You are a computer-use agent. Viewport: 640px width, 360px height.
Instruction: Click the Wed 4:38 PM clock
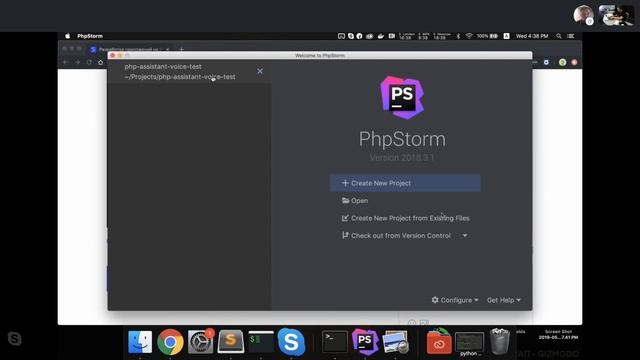pos(532,36)
